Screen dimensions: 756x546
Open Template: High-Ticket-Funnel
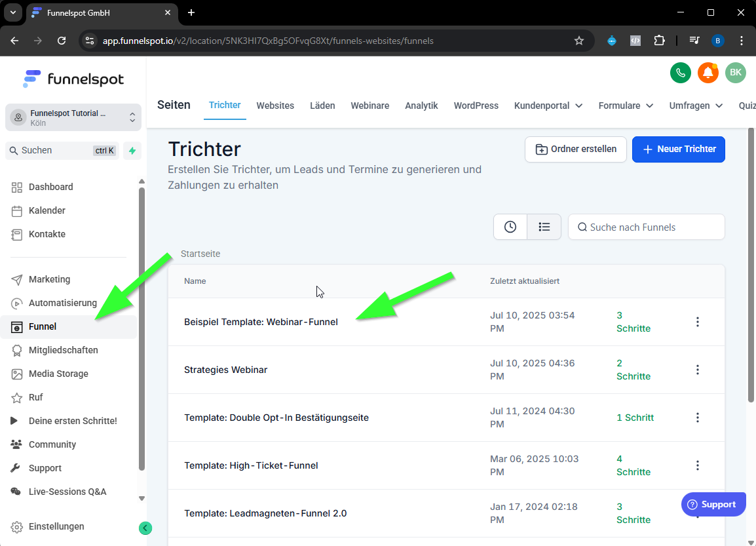point(251,466)
